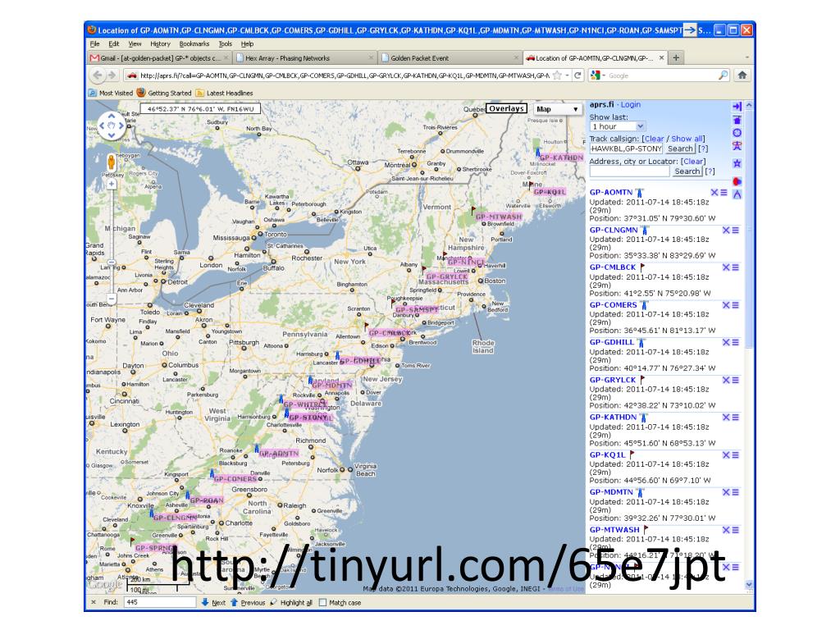Toggle Highlight all in Find bar
The image size is (840, 630).
click(291, 602)
